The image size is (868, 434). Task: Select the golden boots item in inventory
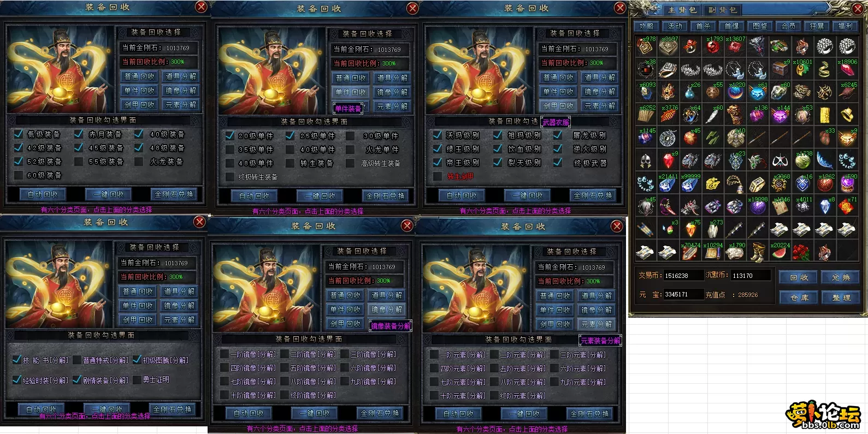pos(757,252)
